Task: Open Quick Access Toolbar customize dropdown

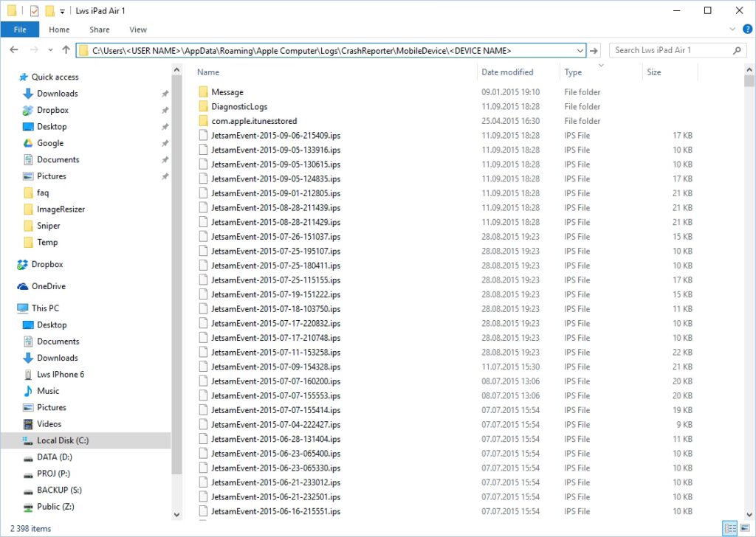Action: coord(62,11)
